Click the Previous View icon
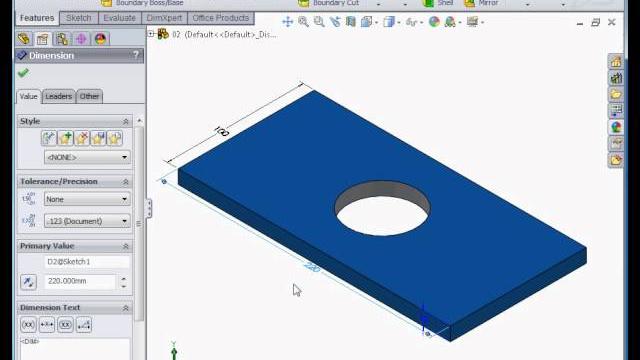The image size is (640, 360). [335, 22]
